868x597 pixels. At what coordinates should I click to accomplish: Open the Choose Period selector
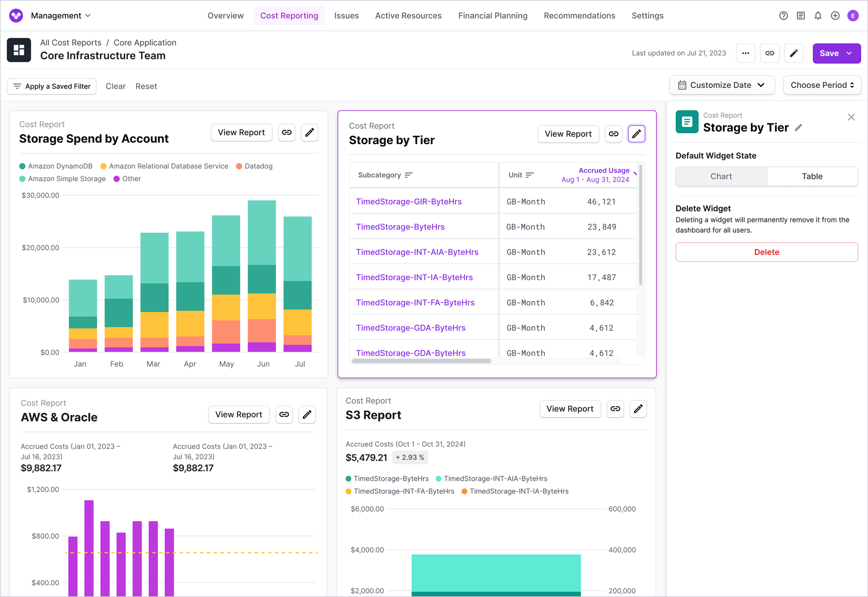(x=822, y=85)
